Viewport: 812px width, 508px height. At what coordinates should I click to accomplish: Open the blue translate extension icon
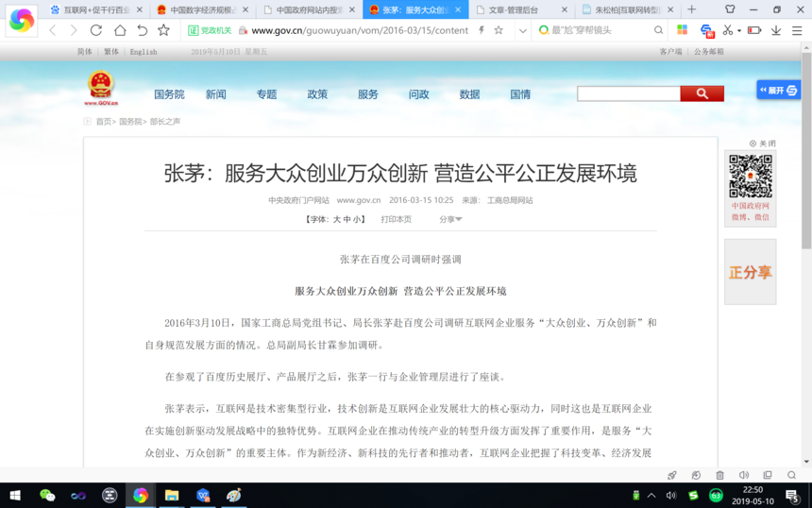point(707,31)
